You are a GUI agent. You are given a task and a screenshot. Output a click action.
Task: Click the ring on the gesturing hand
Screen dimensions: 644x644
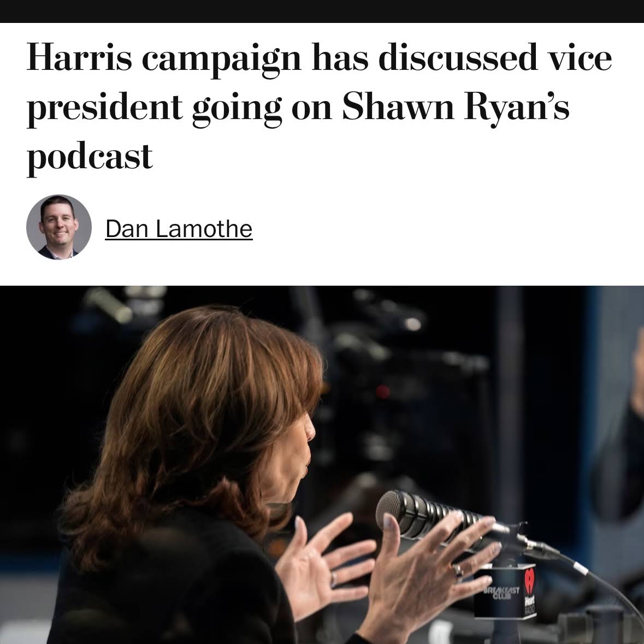(457, 570)
